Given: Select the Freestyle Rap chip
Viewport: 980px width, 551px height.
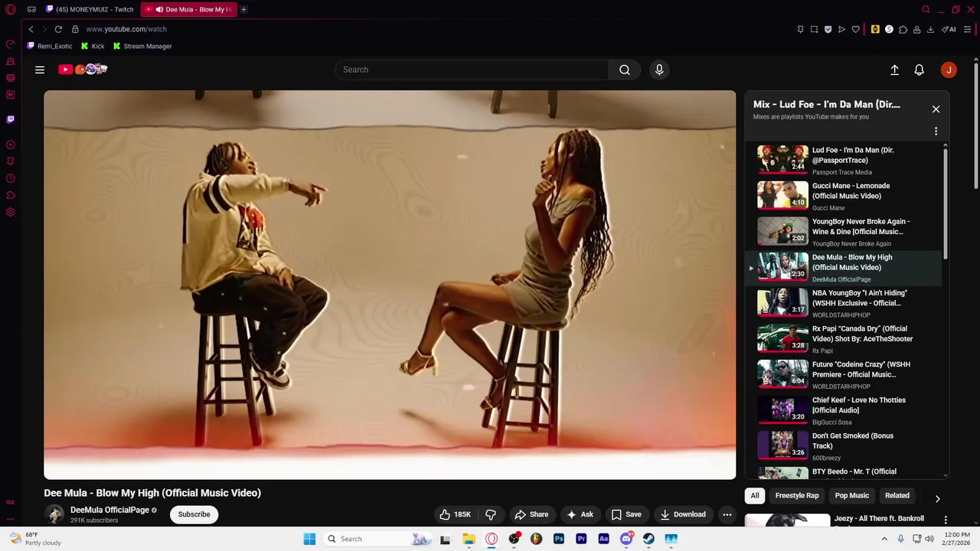Looking at the screenshot, I should (797, 495).
